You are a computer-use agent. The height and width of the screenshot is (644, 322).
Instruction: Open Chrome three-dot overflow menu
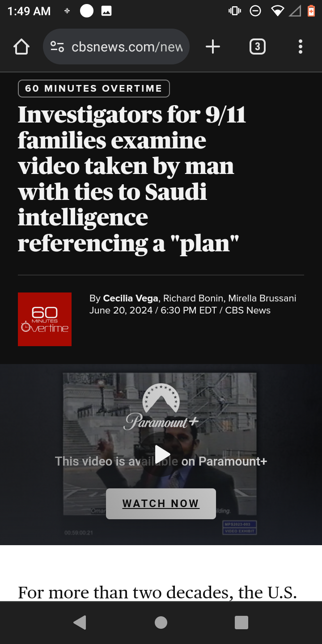coord(300,47)
